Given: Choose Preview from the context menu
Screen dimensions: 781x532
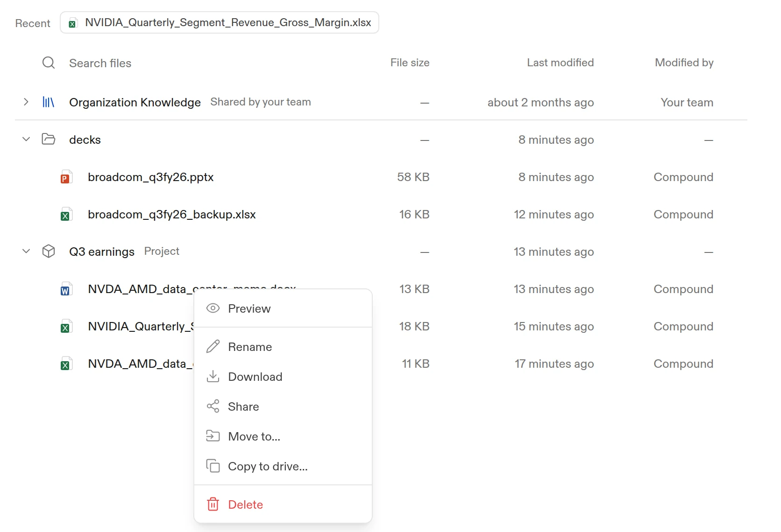Looking at the screenshot, I should point(283,308).
